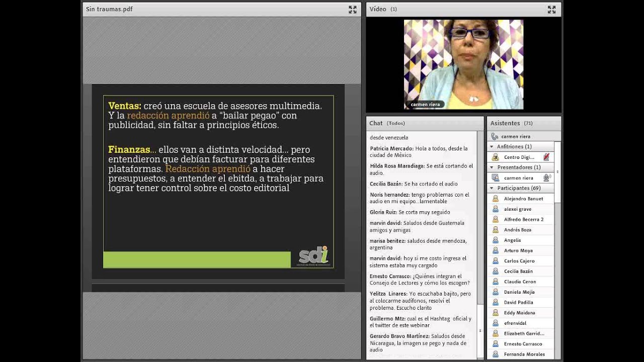Viewport: 644px width, 362px height.
Task: Click the avatar icon of Ernesto Carrasco
Action: (495, 344)
